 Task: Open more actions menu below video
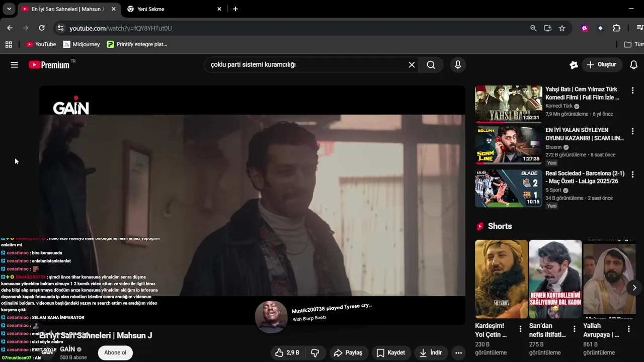coord(458,353)
